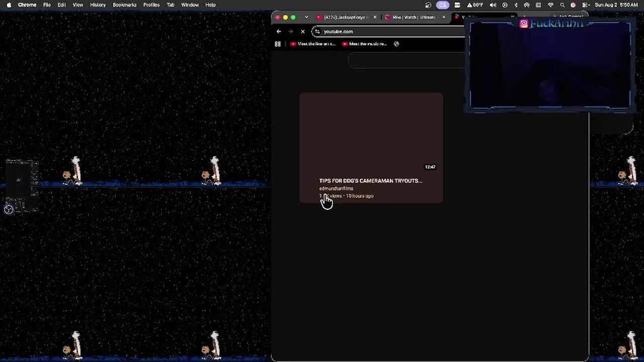Click the site info icon in the address bar
This screenshot has width=644, height=362.
317,32
